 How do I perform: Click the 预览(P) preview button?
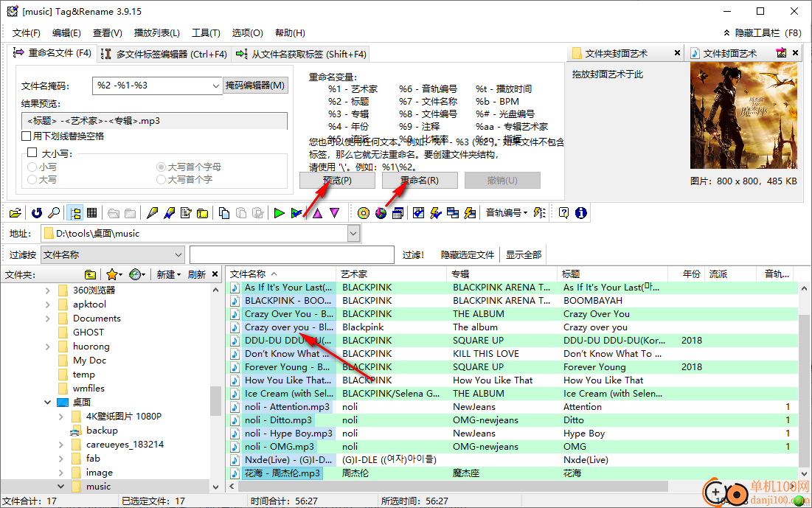coord(337,180)
